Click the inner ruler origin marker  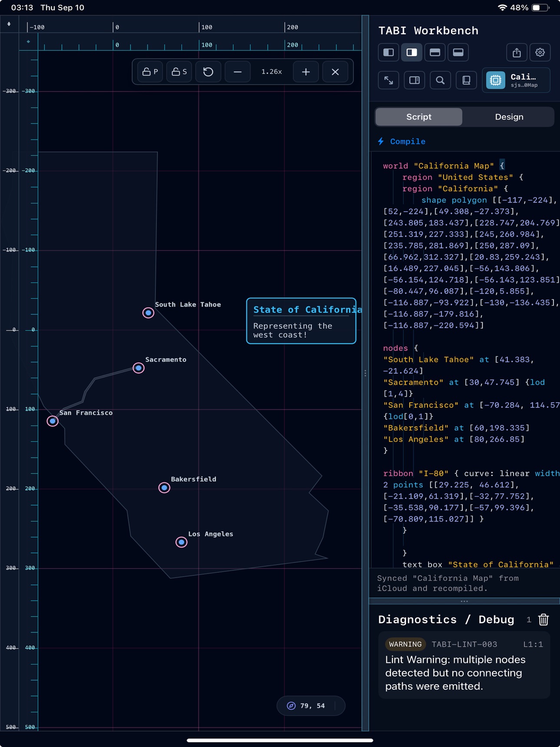tap(28, 42)
